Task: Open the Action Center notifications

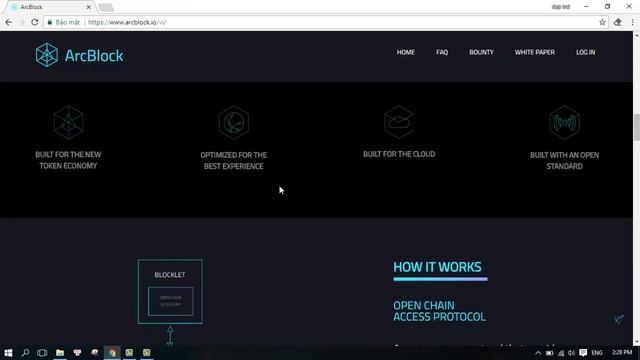Action: point(583,353)
